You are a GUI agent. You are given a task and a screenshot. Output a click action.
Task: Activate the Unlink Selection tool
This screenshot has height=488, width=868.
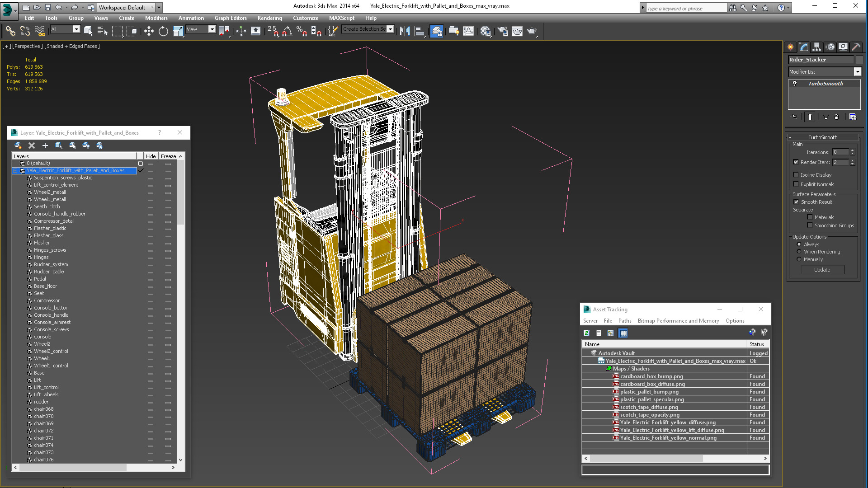[25, 31]
